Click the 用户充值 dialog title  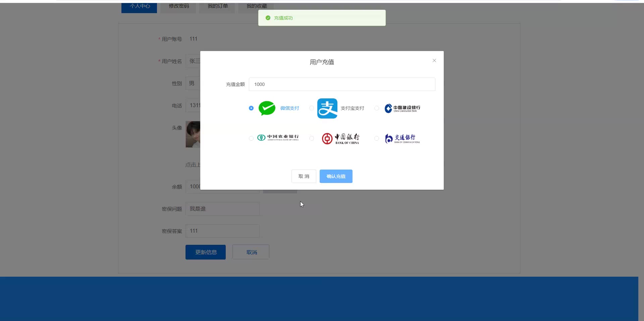coord(322,62)
